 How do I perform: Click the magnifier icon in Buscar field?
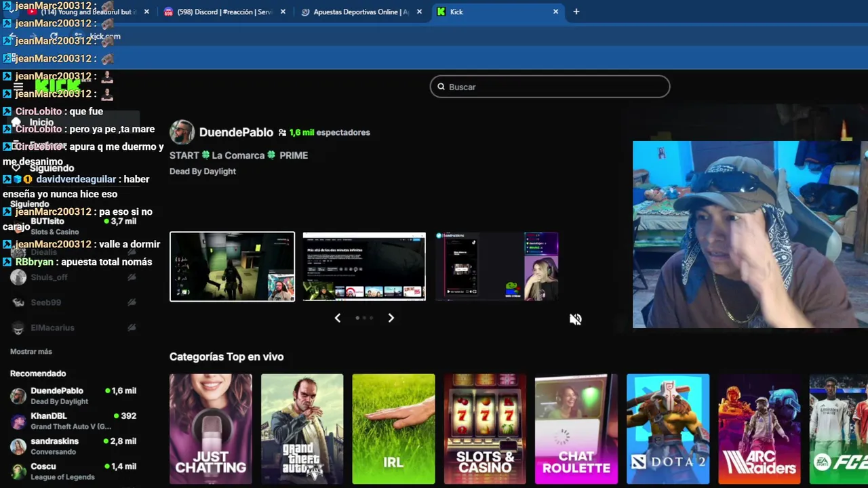[x=441, y=87]
